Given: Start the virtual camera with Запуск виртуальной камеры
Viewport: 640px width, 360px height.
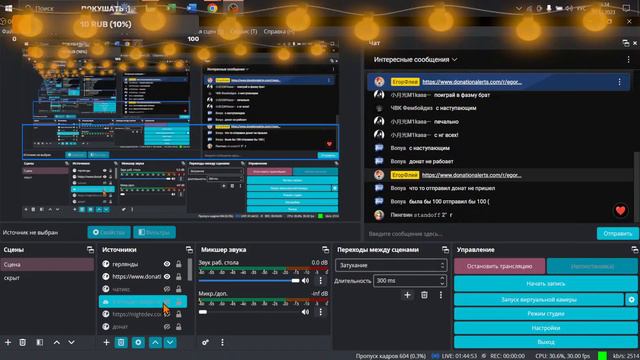Looking at the screenshot, I should (x=539, y=300).
